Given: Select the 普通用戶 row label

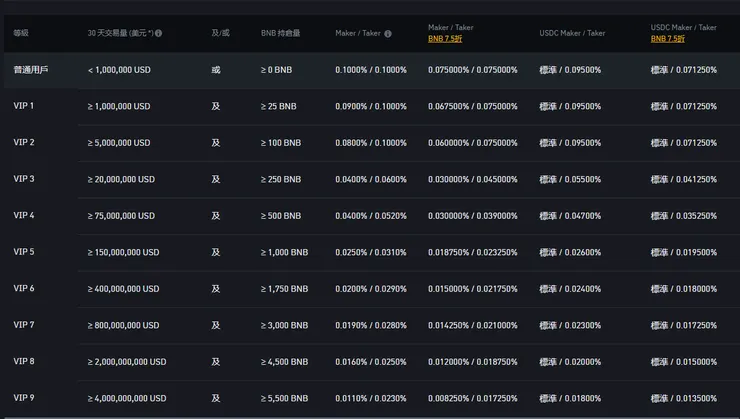Looking at the screenshot, I should pos(30,70).
